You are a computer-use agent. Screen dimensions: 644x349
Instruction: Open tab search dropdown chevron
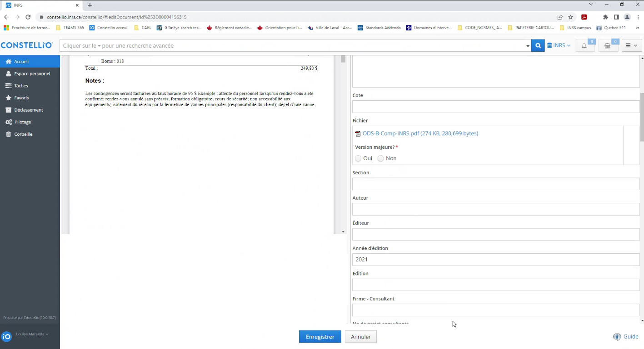coord(591,5)
